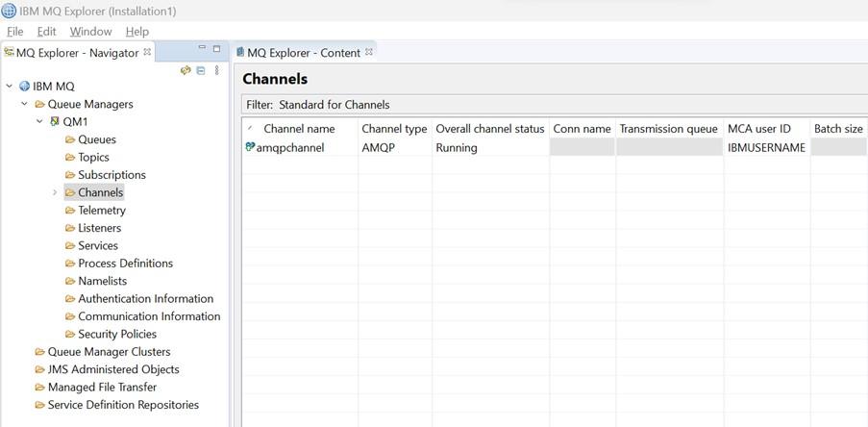This screenshot has width=868, height=427.
Task: Click the Filter: Standard for Channels bar
Action: [x=555, y=105]
